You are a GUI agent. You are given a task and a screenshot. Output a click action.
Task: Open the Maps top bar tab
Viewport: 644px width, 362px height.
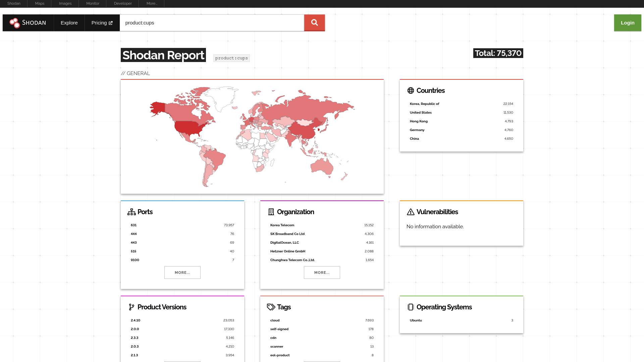40,3
